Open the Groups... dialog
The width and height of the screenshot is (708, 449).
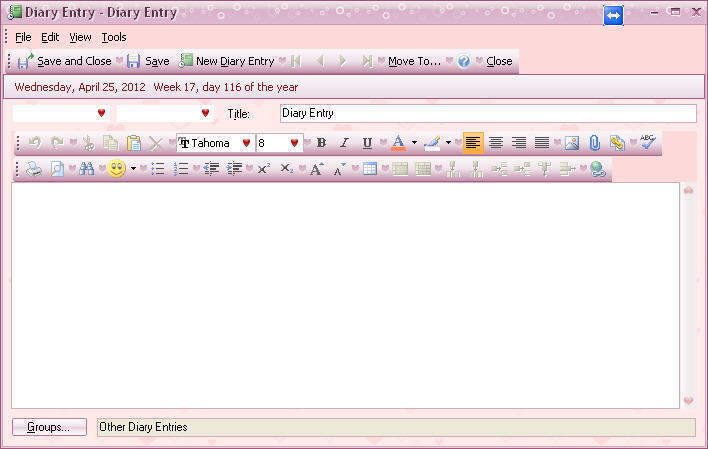(x=49, y=427)
